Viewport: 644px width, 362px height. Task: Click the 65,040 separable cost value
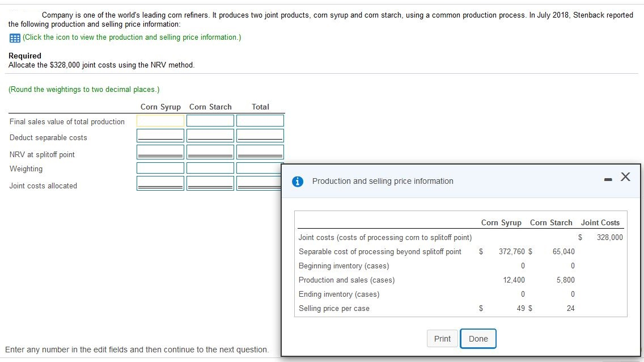(x=563, y=251)
